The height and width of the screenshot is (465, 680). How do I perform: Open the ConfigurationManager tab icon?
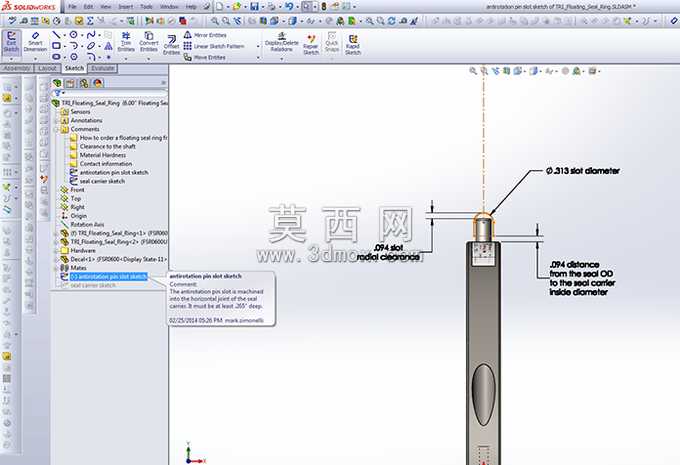pyautogui.click(x=84, y=83)
